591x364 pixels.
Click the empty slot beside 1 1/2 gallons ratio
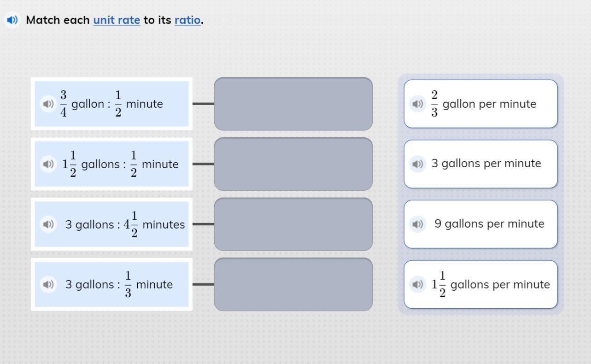pyautogui.click(x=293, y=164)
